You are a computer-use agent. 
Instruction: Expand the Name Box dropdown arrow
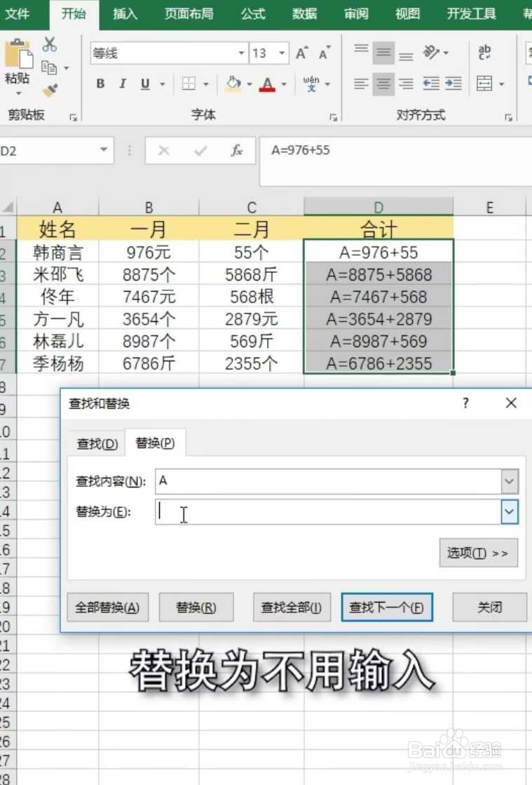click(x=104, y=149)
